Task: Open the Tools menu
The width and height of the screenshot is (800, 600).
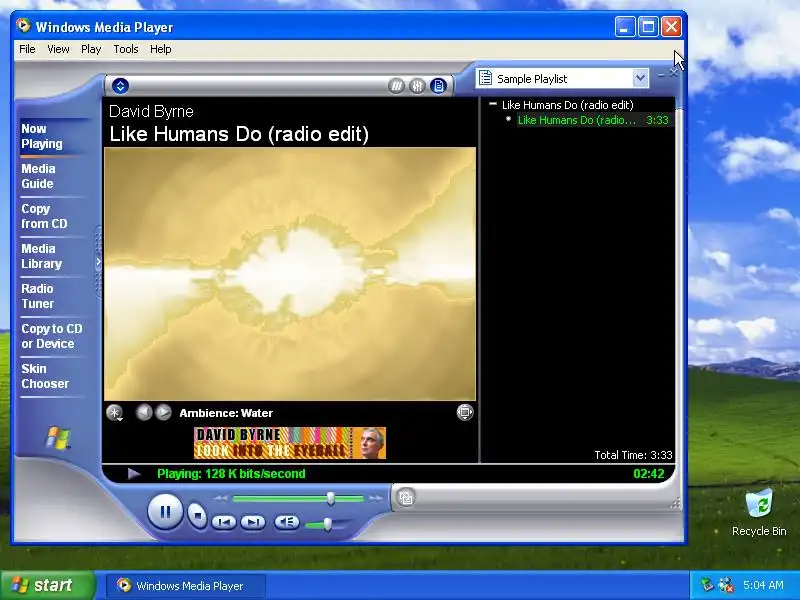Action: (x=126, y=49)
